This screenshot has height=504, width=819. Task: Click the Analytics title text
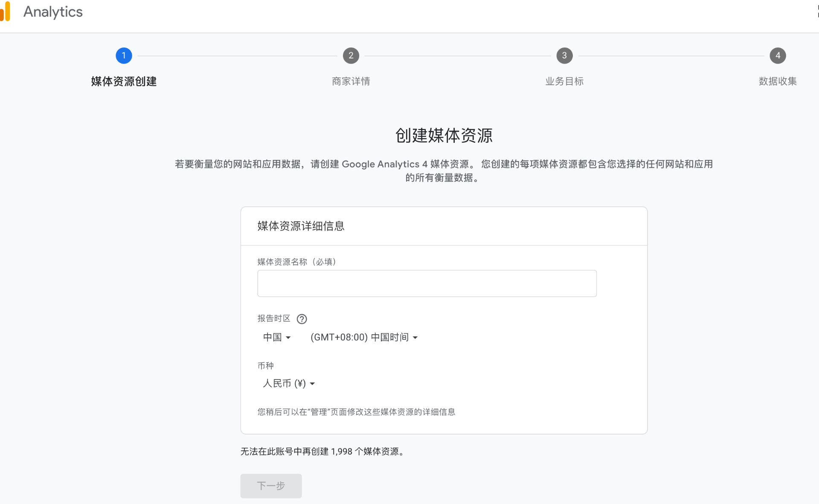tap(53, 12)
